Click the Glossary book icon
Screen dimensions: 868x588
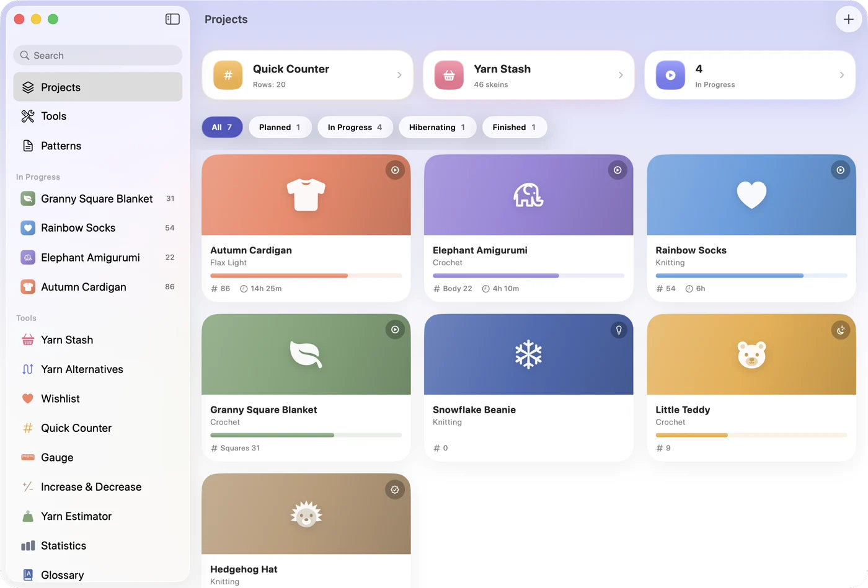point(28,575)
